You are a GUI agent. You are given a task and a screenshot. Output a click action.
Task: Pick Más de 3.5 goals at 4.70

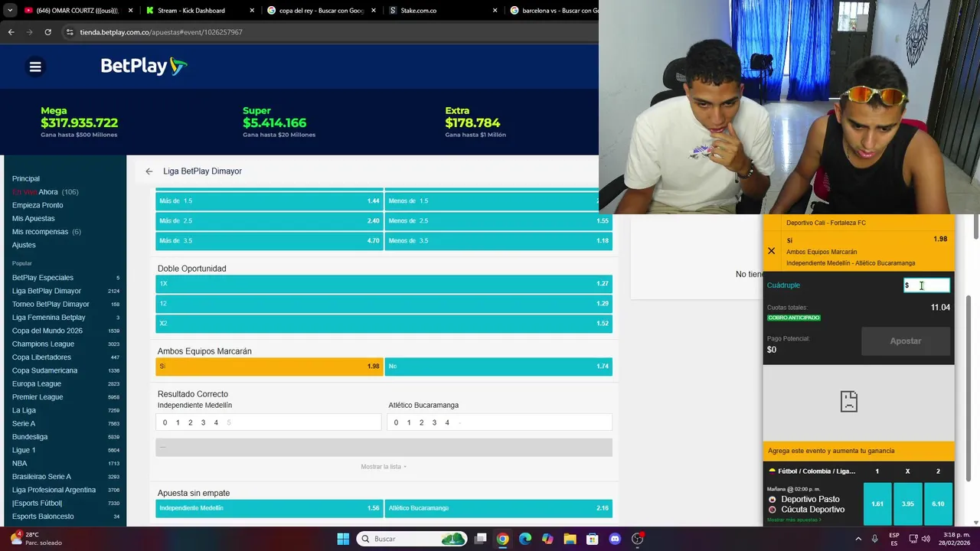[x=269, y=240]
